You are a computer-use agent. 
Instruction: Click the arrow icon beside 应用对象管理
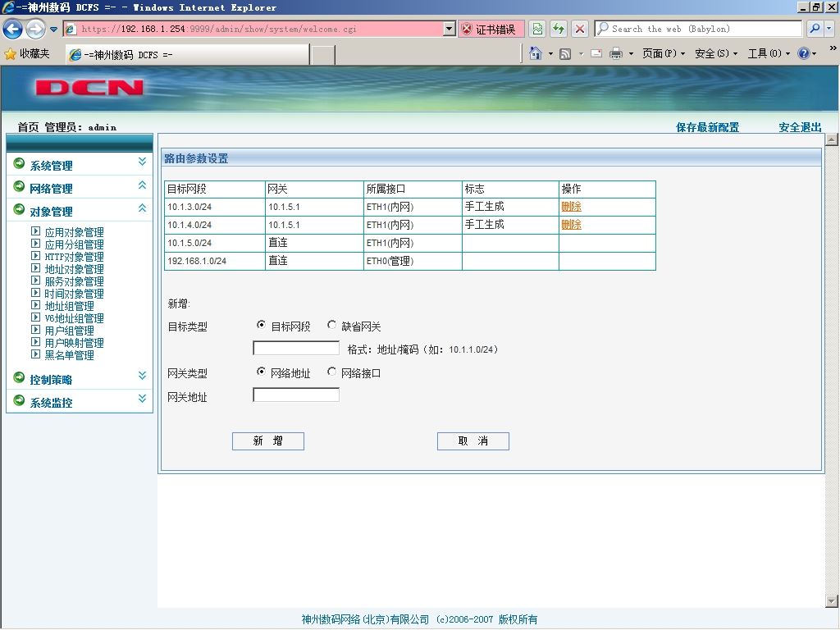click(x=35, y=231)
